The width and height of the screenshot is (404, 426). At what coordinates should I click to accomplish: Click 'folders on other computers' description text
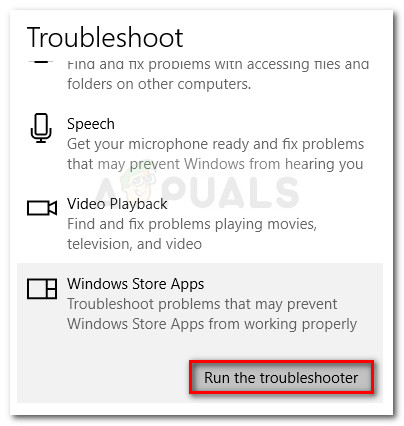159,84
